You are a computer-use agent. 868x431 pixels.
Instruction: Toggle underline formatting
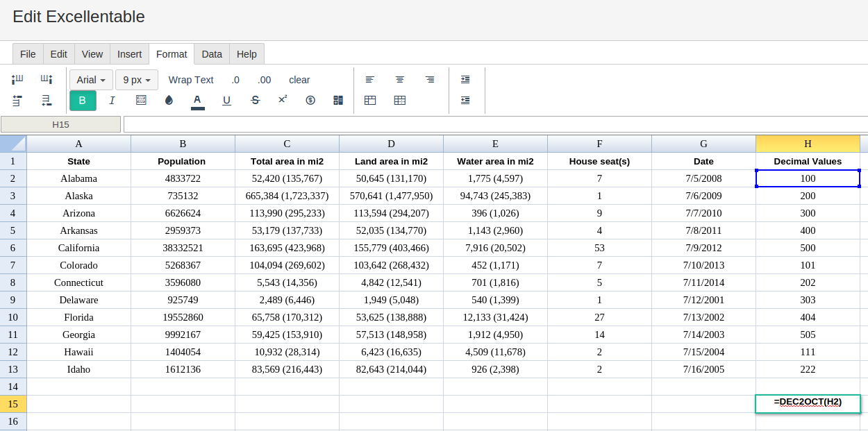click(x=226, y=101)
